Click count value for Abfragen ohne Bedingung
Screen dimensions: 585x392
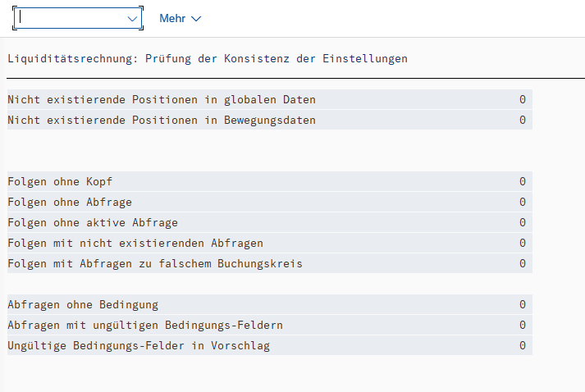click(x=522, y=305)
